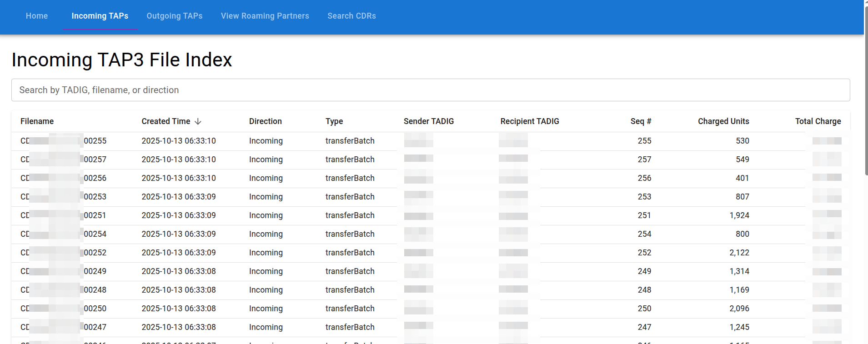Click the file row ending in 00247
The height and width of the screenshot is (344, 868).
point(95,327)
